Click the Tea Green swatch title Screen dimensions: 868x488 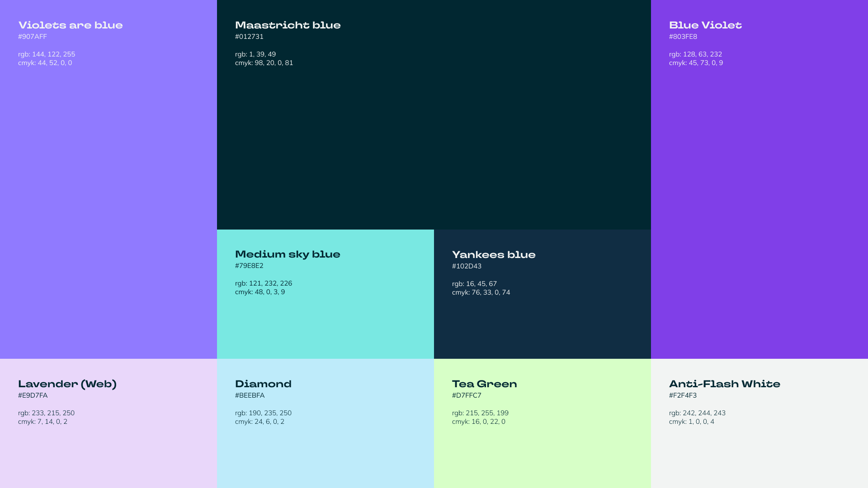(x=484, y=384)
